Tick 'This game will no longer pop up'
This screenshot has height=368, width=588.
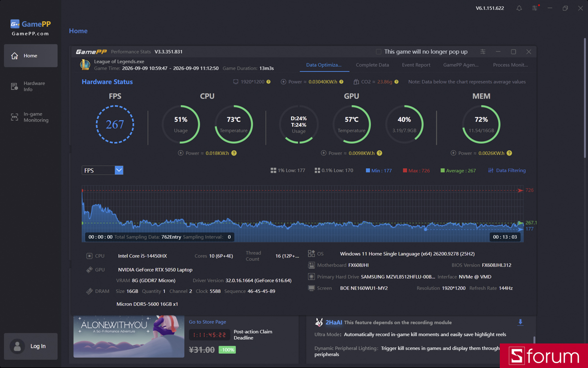(x=378, y=52)
